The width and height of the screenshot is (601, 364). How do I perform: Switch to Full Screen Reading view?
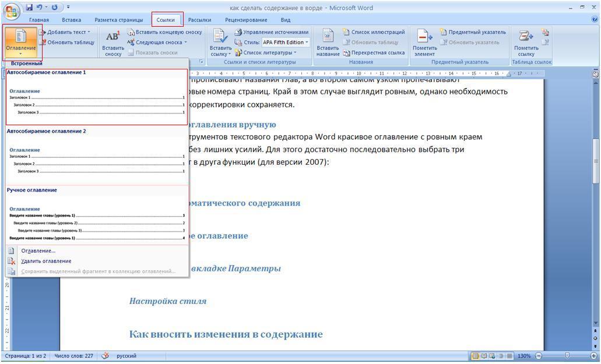point(484,356)
